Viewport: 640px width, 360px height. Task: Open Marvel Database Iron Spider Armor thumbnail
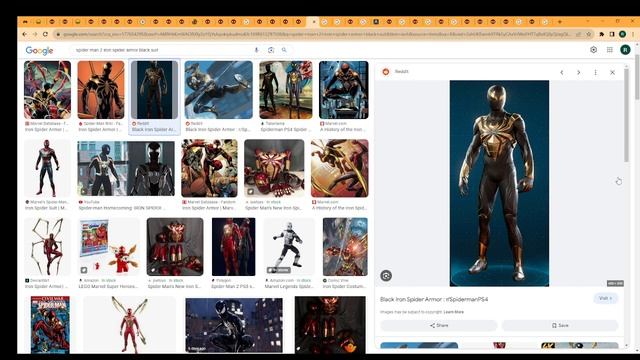pyautogui.click(x=47, y=90)
